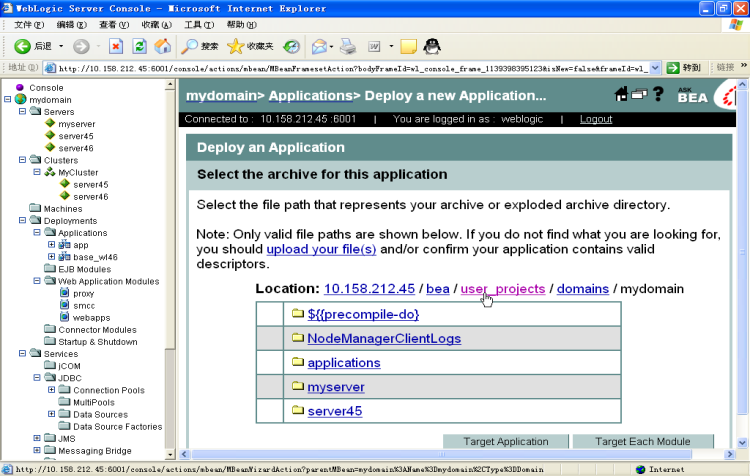The width and height of the screenshot is (750, 476).
Task: Click the yellow note toolbar icon
Action: tap(408, 46)
